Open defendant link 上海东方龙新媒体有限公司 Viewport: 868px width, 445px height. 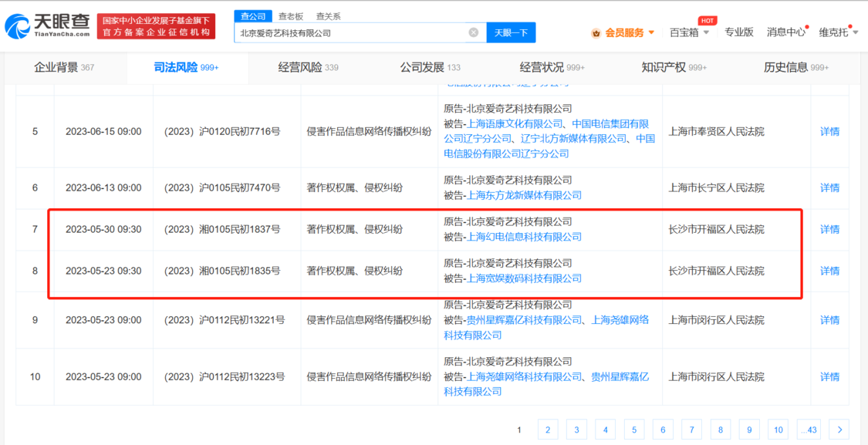point(525,195)
